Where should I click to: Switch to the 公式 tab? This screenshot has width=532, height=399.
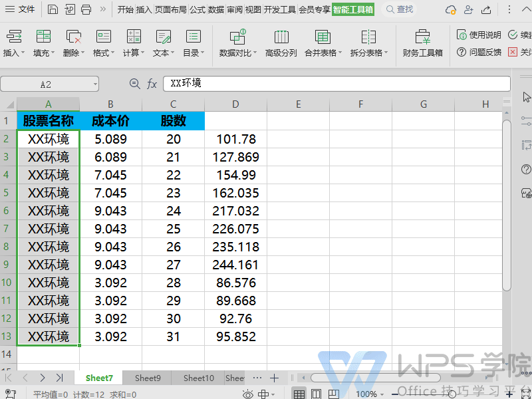[198, 9]
